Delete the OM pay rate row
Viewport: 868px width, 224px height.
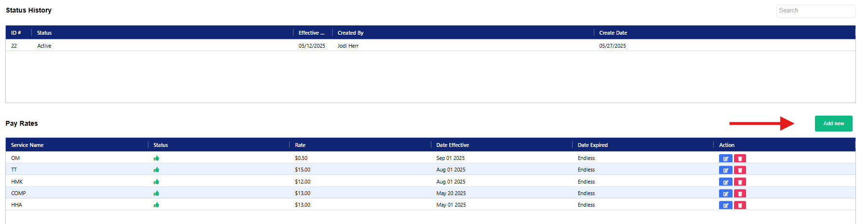coord(740,158)
